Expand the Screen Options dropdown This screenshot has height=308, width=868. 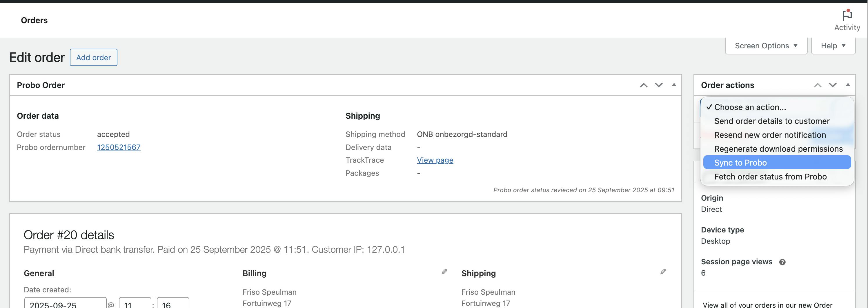coord(766,46)
